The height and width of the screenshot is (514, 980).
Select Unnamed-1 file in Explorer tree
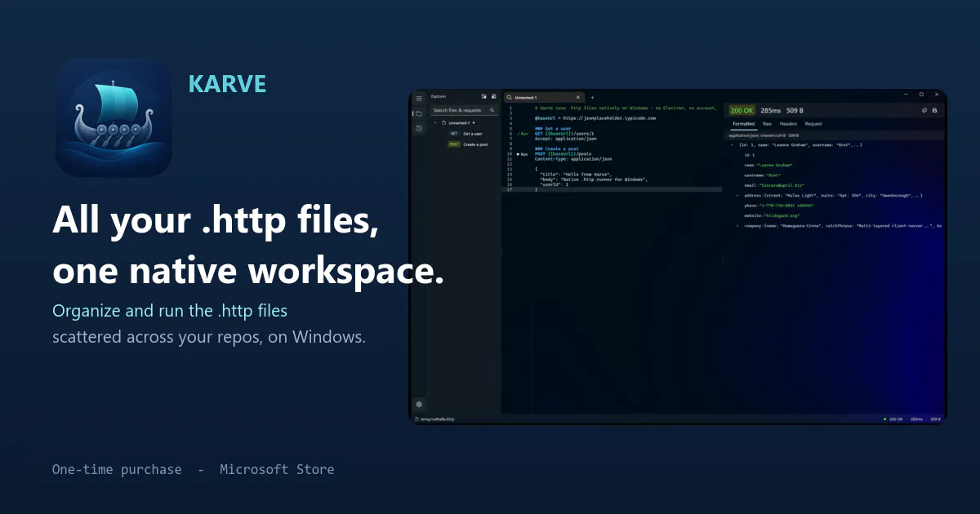(459, 122)
